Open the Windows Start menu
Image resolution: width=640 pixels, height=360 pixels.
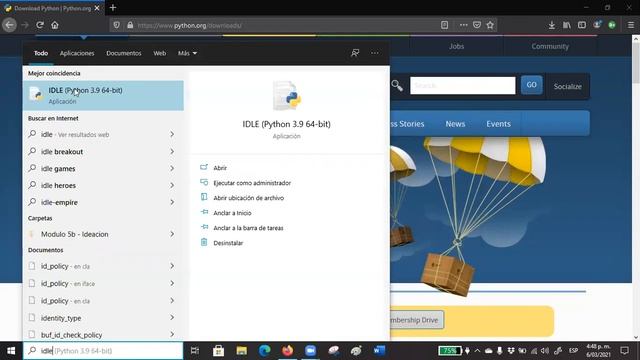pyautogui.click(x=11, y=351)
